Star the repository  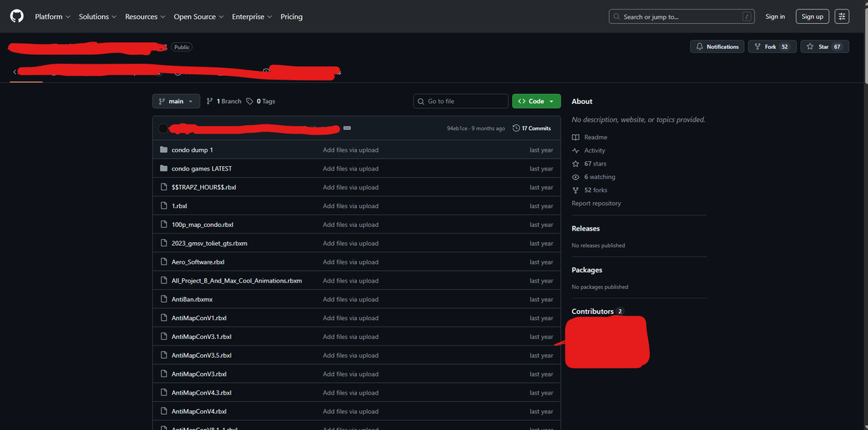pyautogui.click(x=825, y=46)
